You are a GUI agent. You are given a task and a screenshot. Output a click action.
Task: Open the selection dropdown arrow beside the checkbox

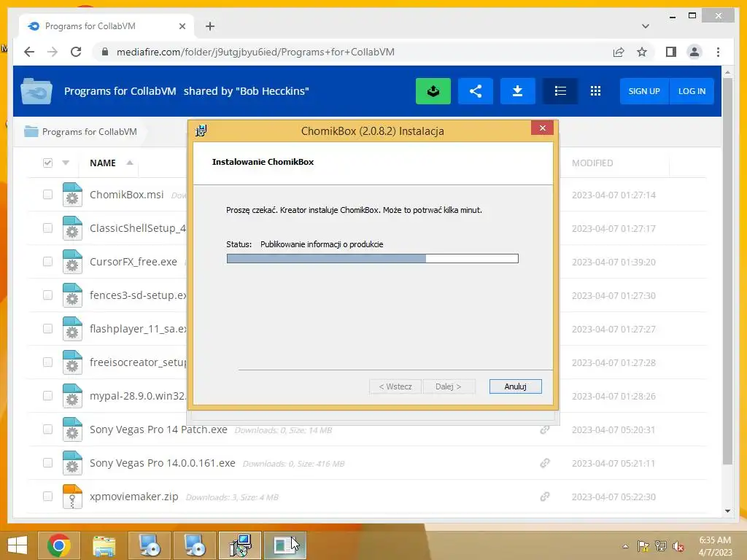point(66,163)
